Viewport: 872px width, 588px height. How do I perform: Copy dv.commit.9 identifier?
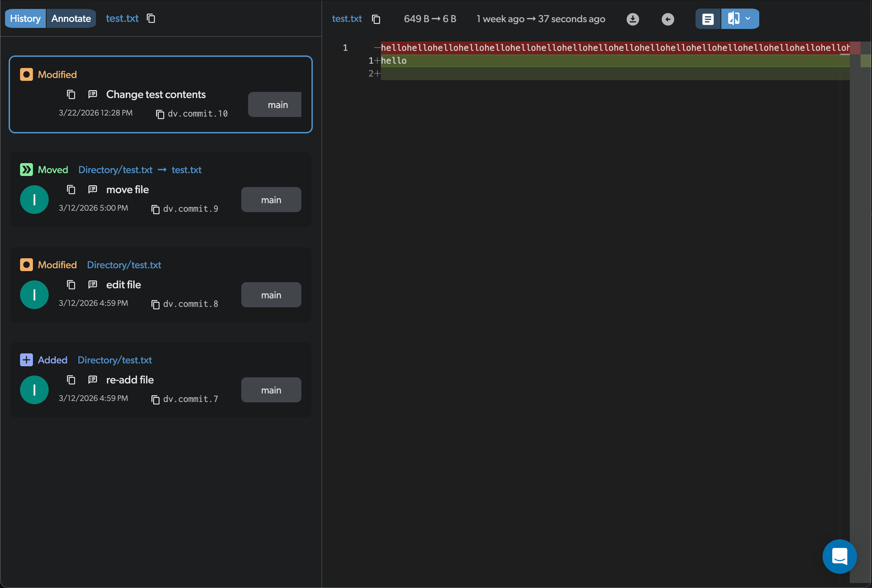155,209
